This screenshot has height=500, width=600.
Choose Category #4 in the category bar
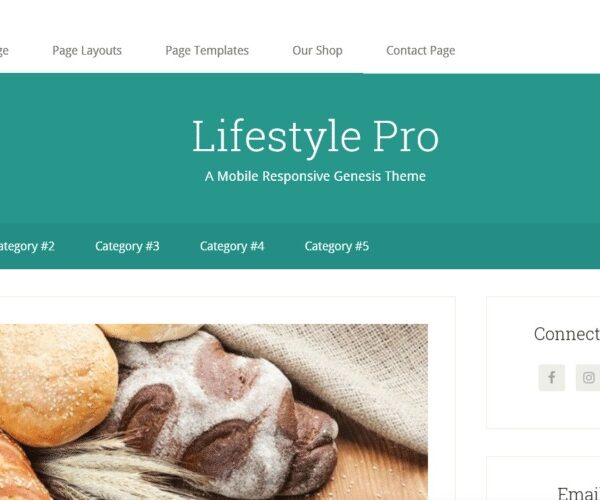click(232, 246)
